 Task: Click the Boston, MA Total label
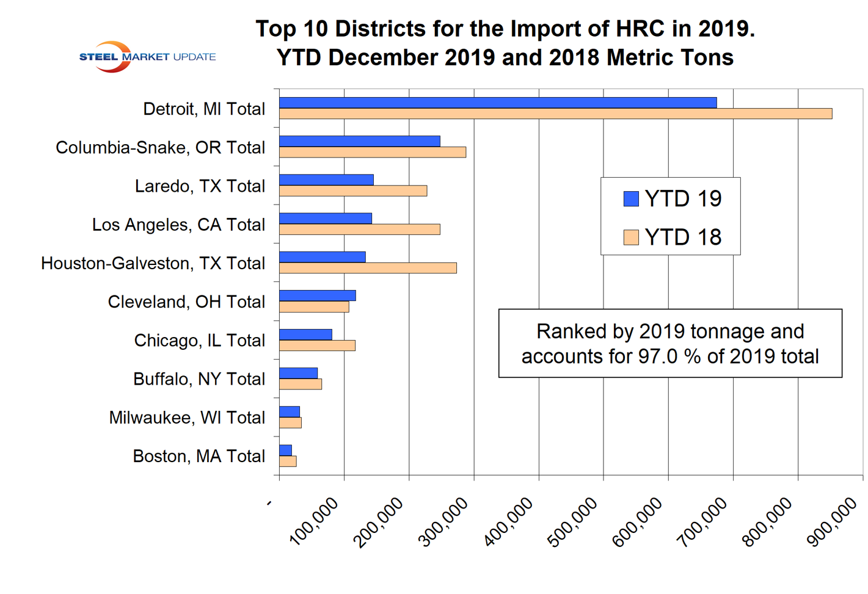tap(199, 457)
